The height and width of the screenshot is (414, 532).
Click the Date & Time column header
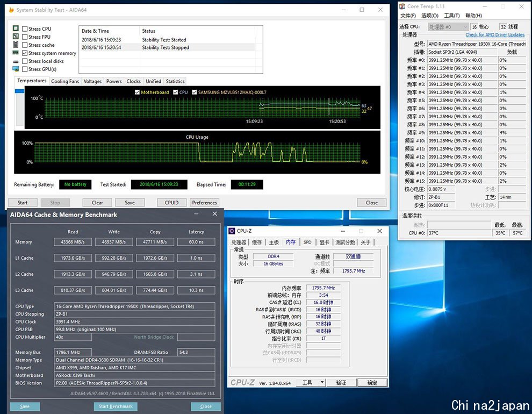tap(109, 31)
